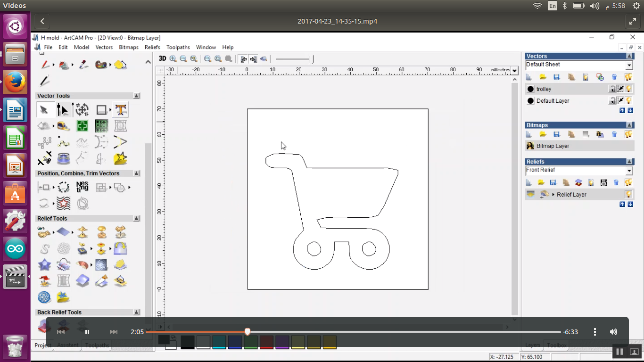
Task: Select the red colour swatch
Action: tap(266, 342)
